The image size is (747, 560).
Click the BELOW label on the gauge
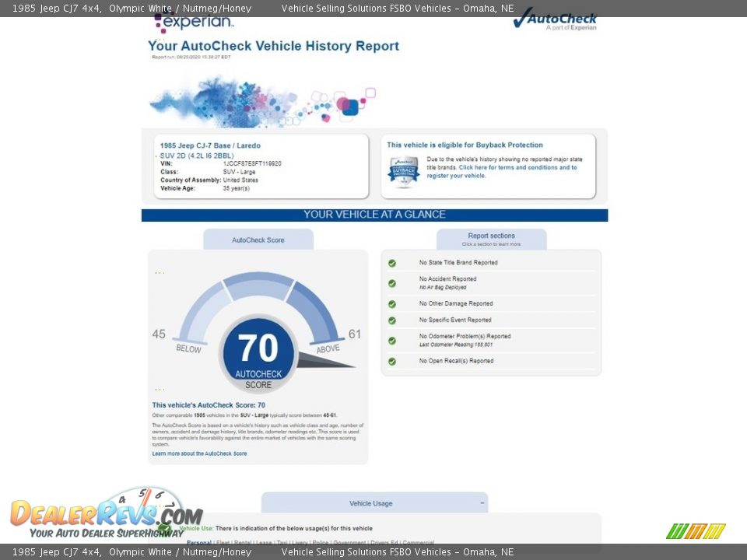click(x=188, y=348)
